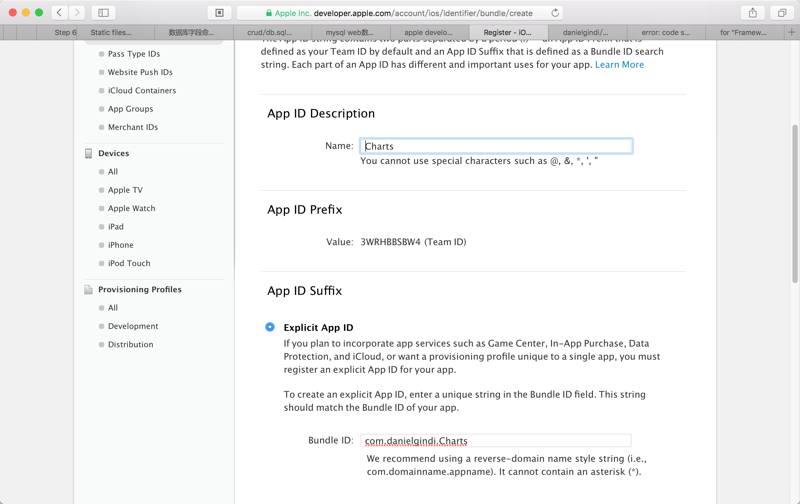
Task: Open iPhone devices list
Action: pos(120,245)
